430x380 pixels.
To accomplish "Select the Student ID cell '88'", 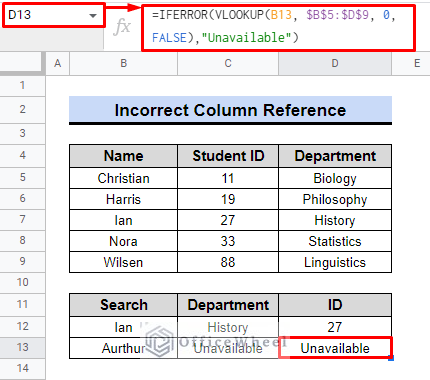I will pos(228,262).
